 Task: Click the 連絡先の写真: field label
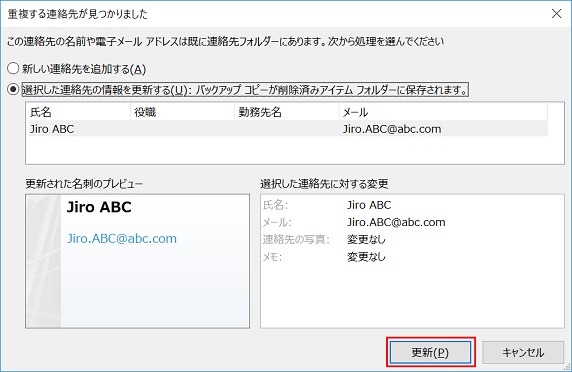click(x=296, y=240)
